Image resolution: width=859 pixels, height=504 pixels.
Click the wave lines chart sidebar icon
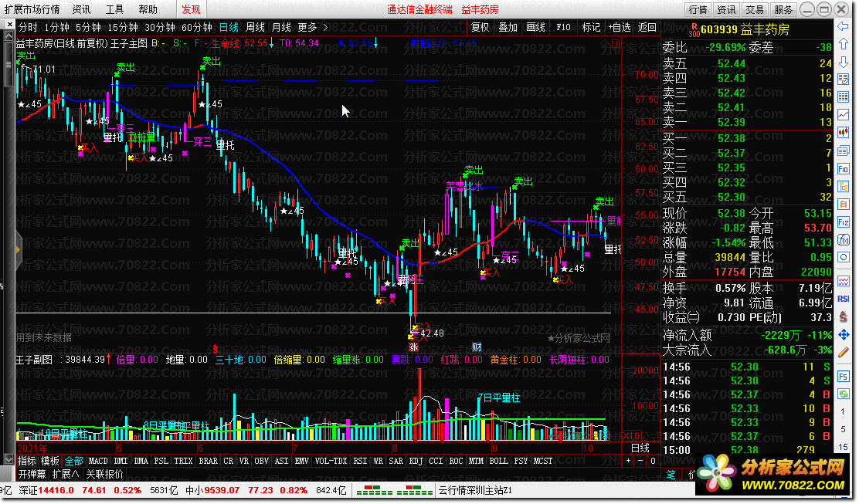point(843,281)
